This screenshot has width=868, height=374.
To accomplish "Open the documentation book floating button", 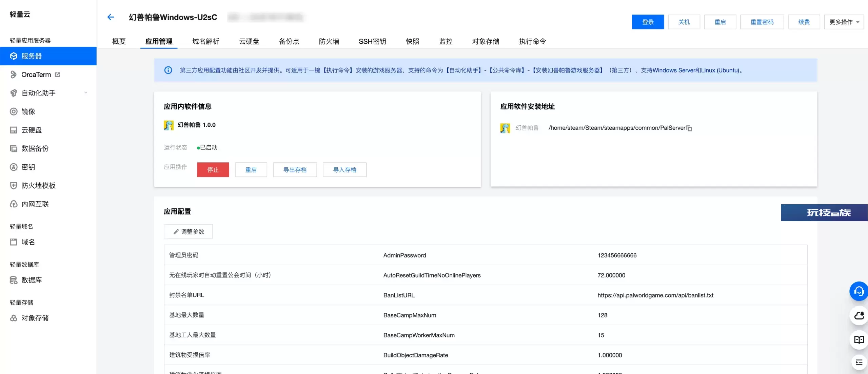I will click(859, 340).
